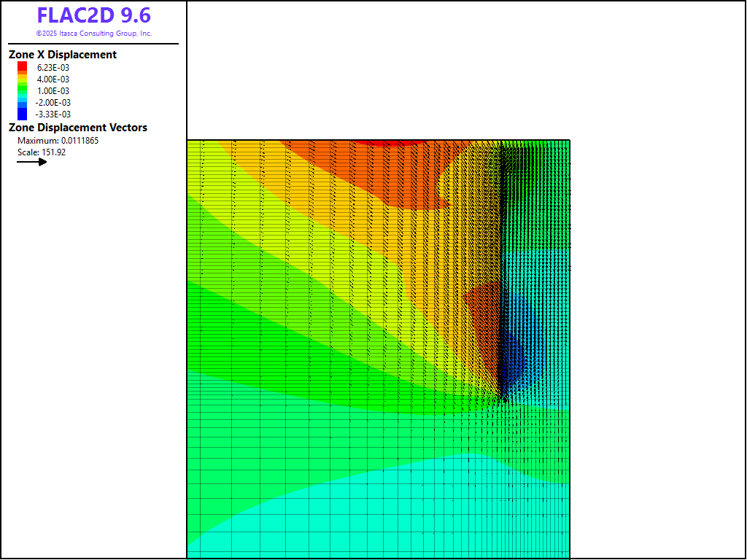Click the FLAC2D 9.6 title text

point(93,16)
